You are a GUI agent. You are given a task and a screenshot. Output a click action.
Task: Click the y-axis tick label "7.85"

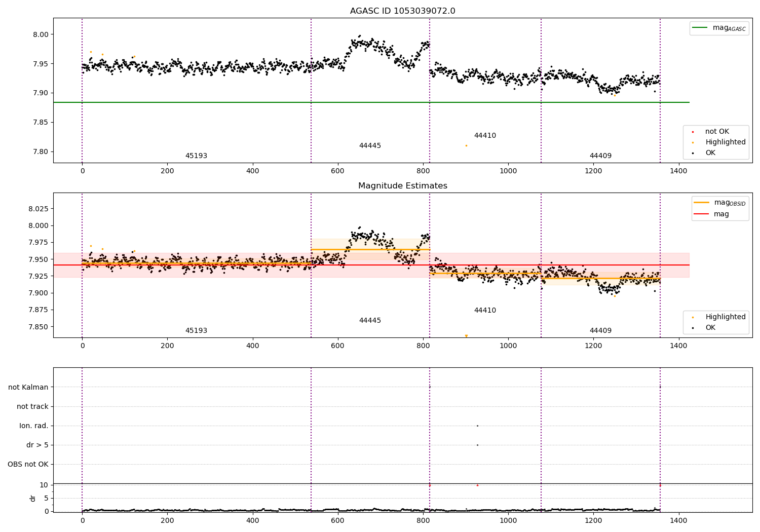click(41, 123)
